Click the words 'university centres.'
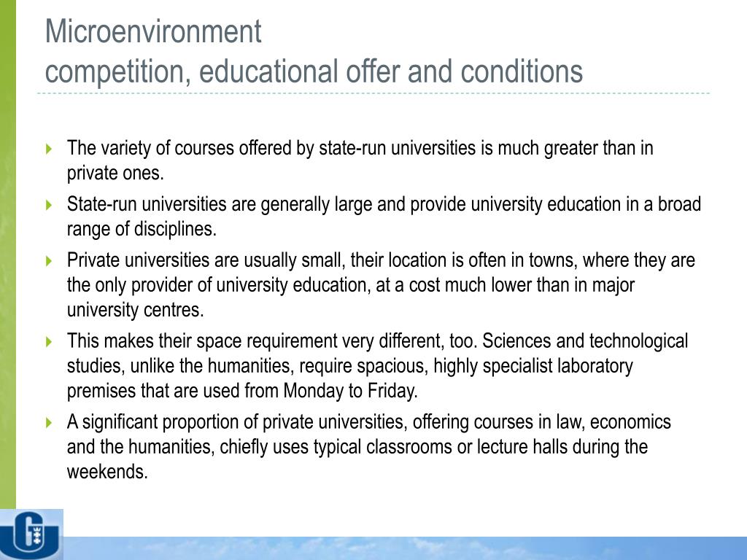The height and width of the screenshot is (560, 747). (135, 310)
